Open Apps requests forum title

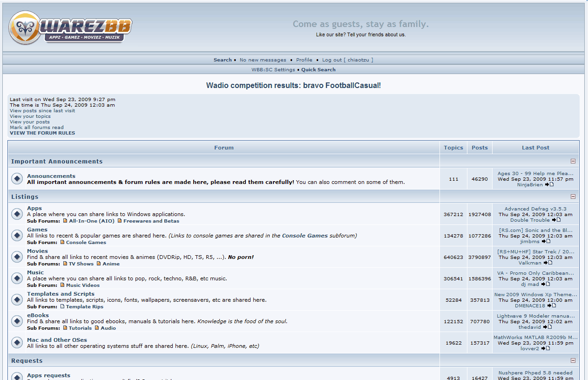[x=48, y=375]
